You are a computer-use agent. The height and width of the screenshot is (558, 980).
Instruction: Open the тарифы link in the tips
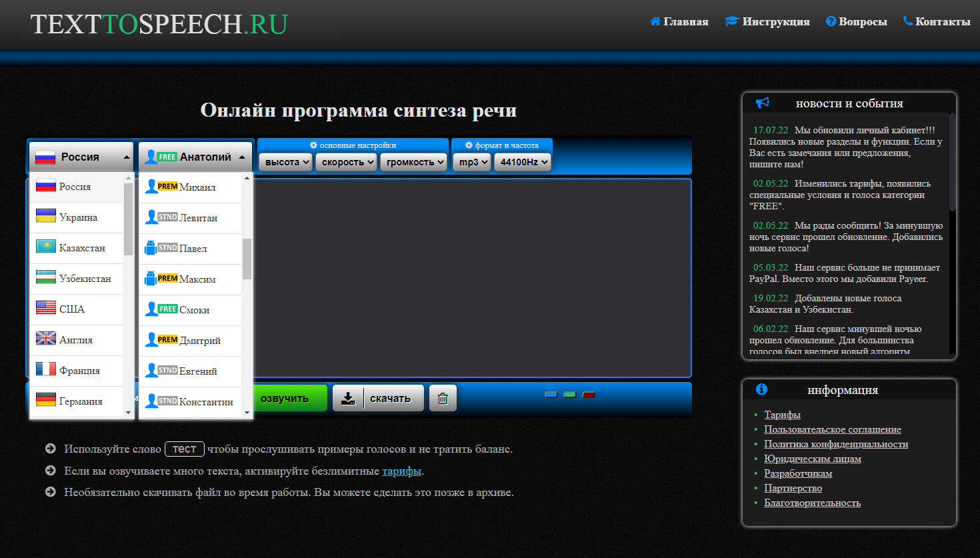tap(401, 471)
